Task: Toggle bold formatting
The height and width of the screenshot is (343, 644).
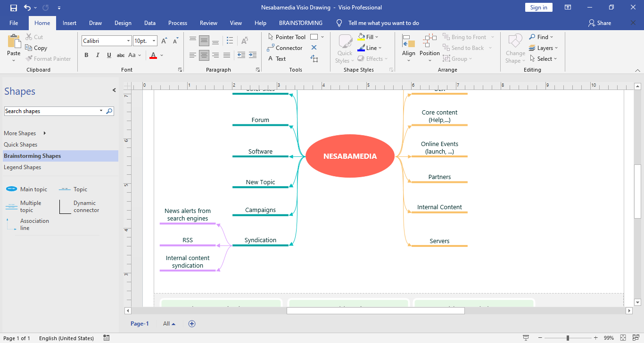Action: coord(86,55)
